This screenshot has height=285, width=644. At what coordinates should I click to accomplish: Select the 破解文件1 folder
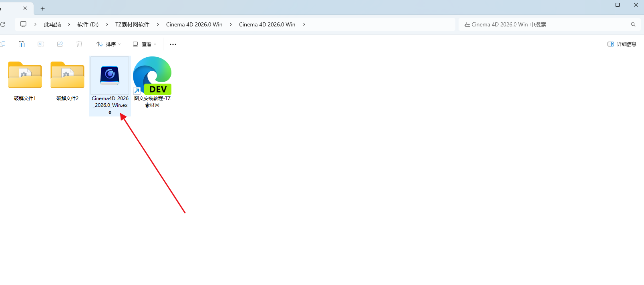[25, 75]
